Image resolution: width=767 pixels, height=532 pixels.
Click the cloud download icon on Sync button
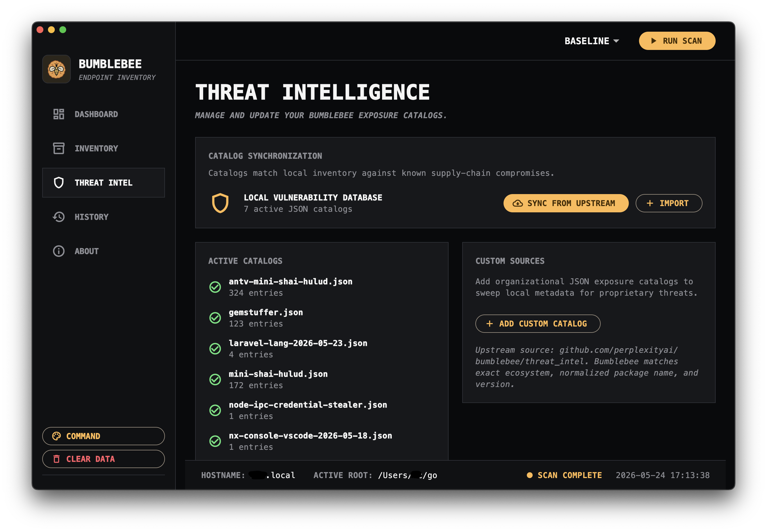click(517, 203)
